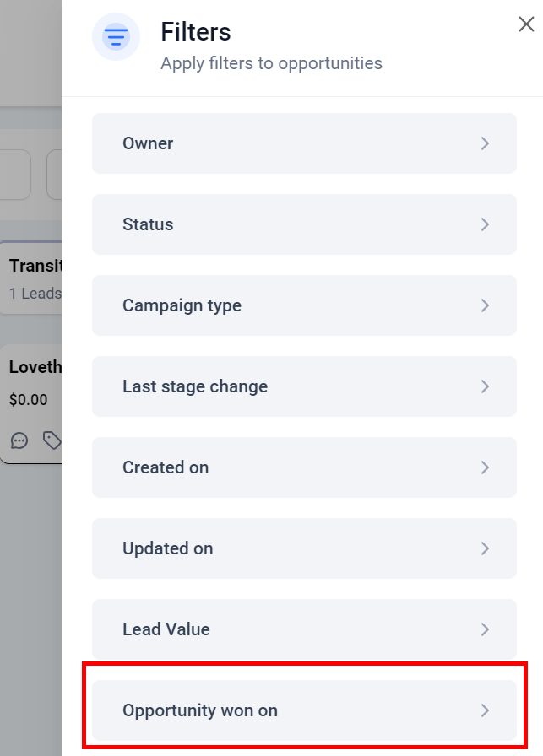Screen dimensions: 543x756
Task: Open the Campaign type filter label
Action: pos(182,305)
